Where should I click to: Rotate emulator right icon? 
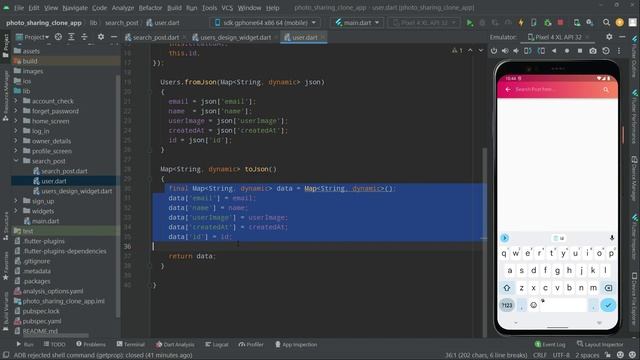tap(541, 51)
